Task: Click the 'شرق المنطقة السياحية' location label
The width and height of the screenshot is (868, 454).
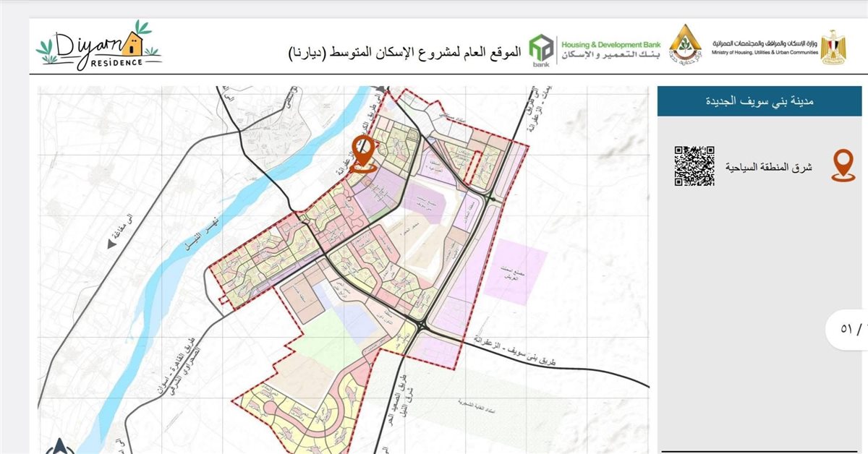Action: tap(769, 167)
